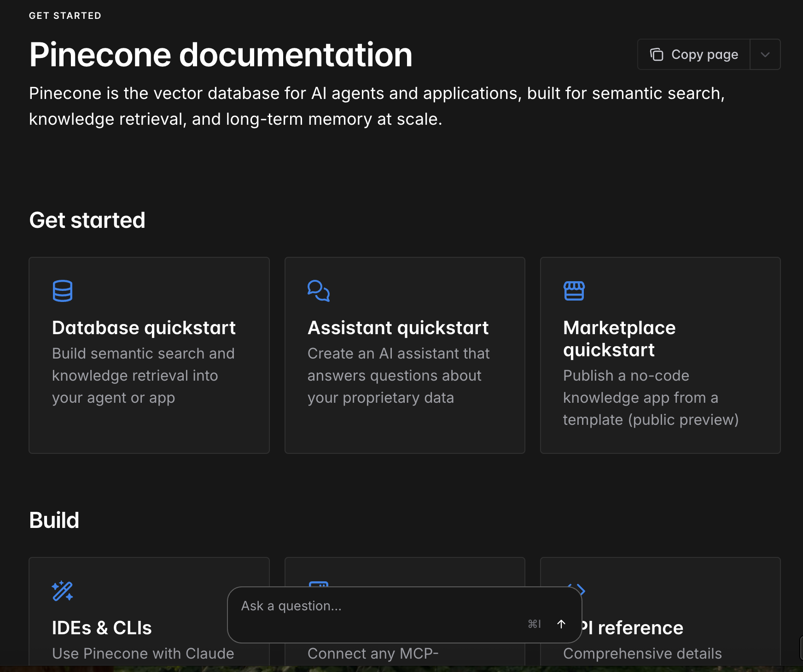This screenshot has width=803, height=672.
Task: Open the Assistant quickstart card title
Action: 398,328
